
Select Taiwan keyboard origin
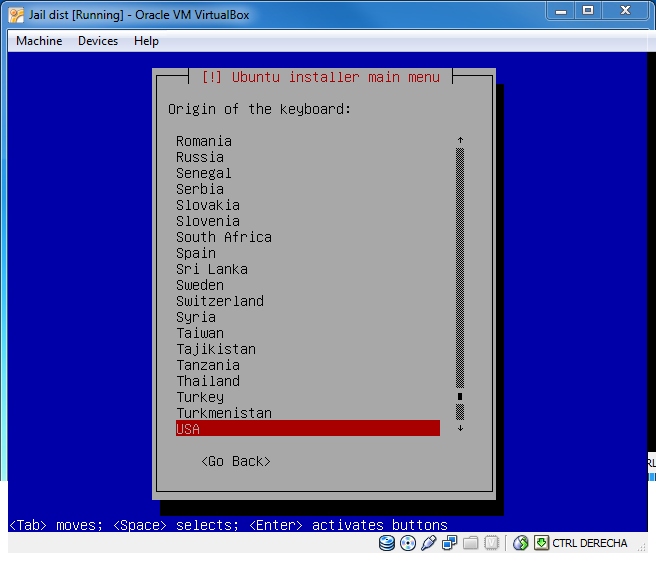tap(308, 333)
